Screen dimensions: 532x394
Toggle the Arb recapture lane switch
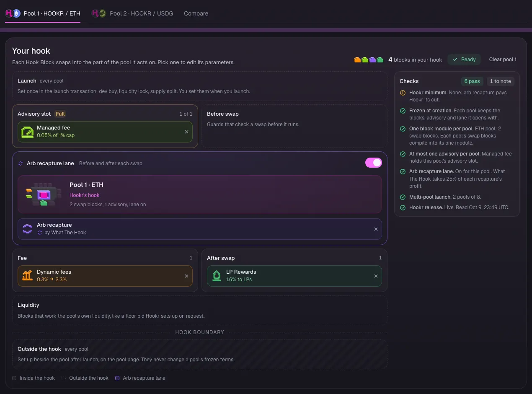(x=374, y=163)
